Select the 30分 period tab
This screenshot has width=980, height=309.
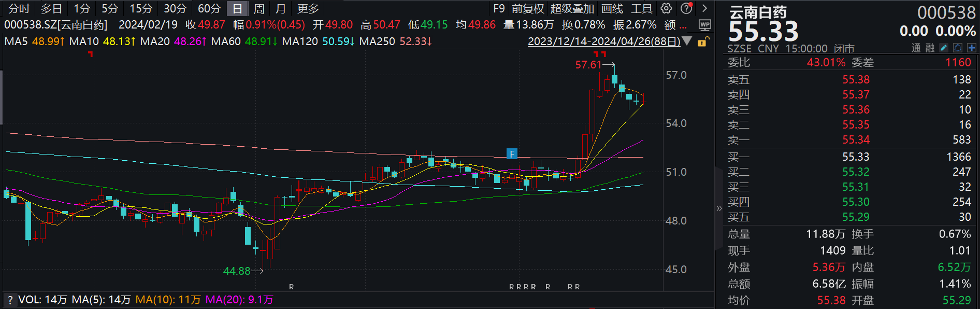click(175, 9)
